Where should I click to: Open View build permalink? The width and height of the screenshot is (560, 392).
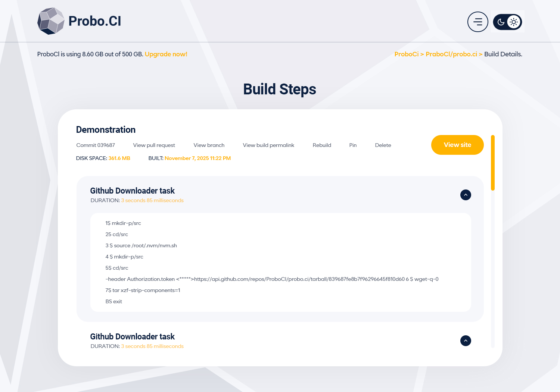click(268, 145)
